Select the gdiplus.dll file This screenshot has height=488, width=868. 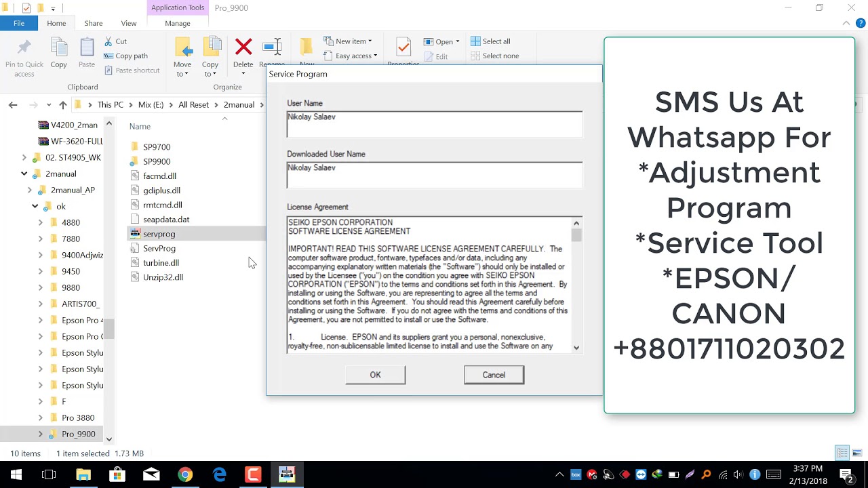161,190
